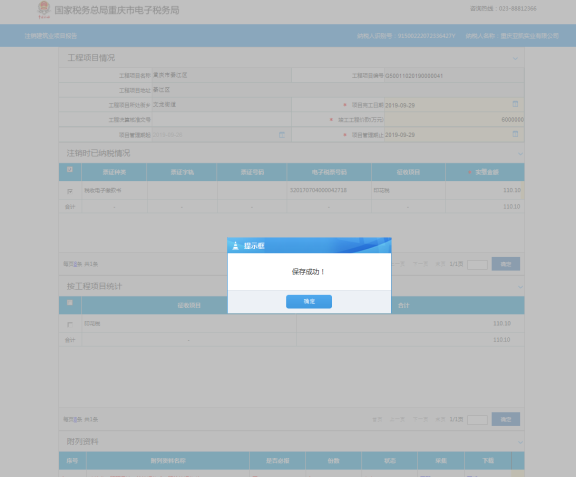The height and width of the screenshot is (478, 577).
Task: Click the 提示框 dialog title icon
Action: coord(236,246)
